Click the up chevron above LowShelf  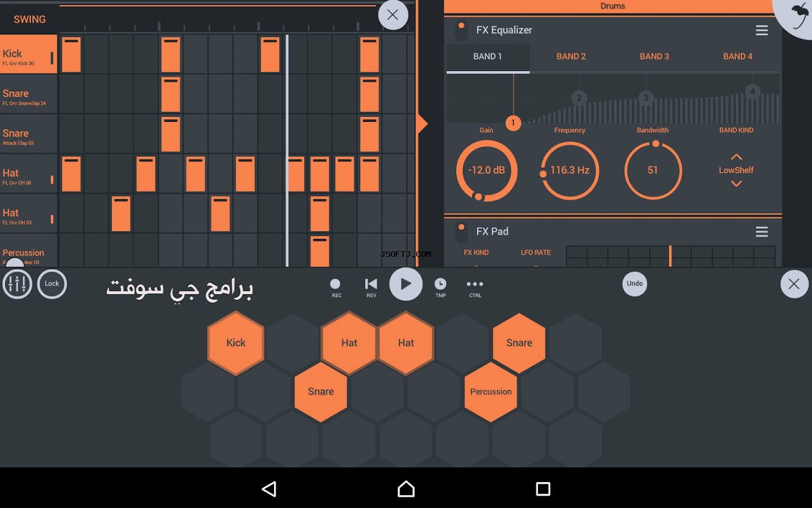[x=736, y=157]
